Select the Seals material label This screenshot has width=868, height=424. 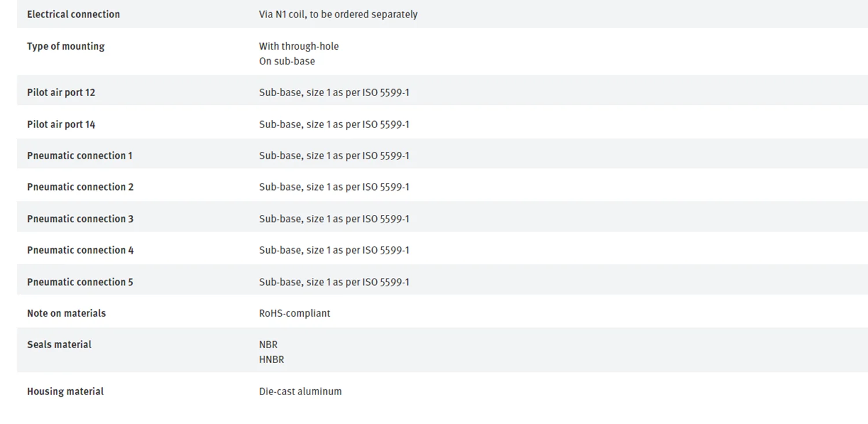click(x=59, y=345)
